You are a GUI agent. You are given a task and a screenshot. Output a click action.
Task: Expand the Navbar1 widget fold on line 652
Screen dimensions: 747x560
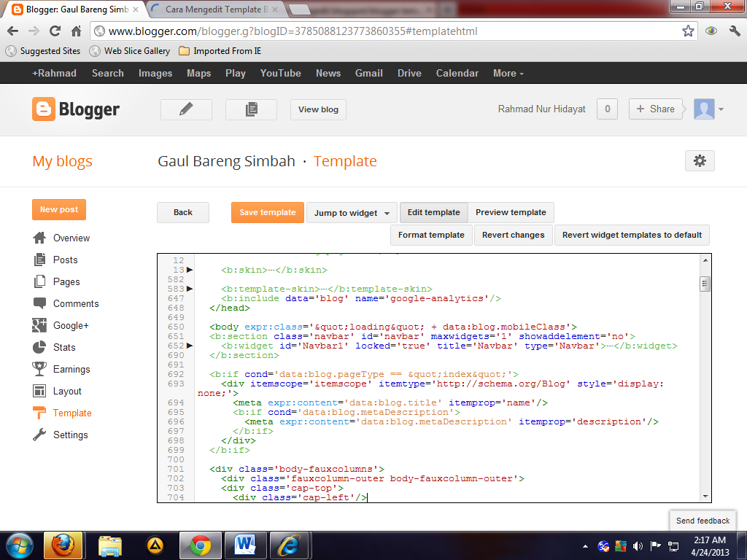(x=190, y=346)
